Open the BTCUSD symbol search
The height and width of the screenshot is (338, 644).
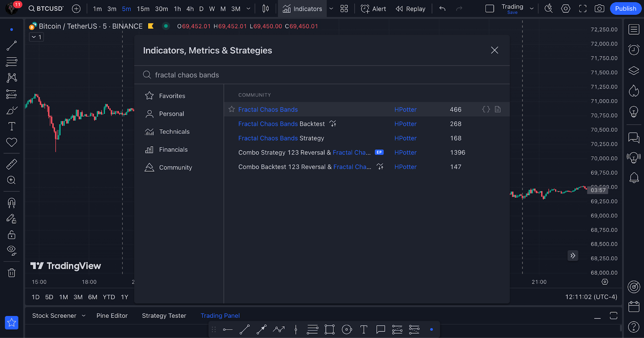pyautogui.click(x=46, y=8)
